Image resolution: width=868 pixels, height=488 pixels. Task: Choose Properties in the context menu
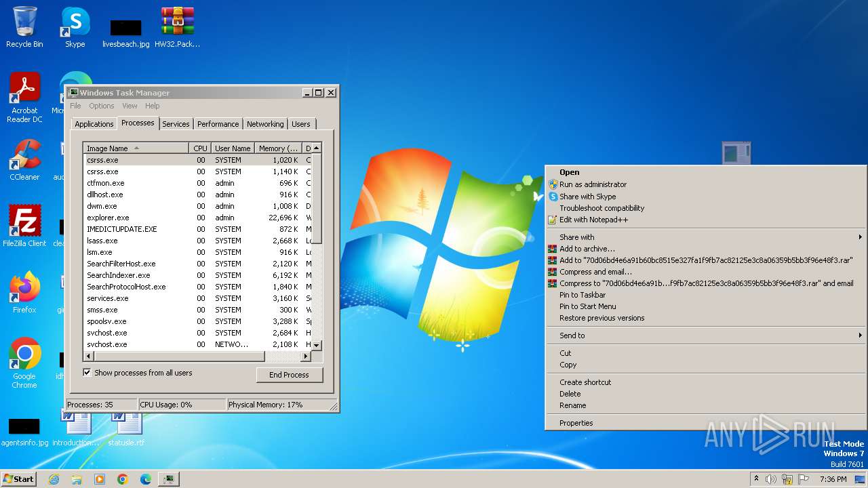click(x=706, y=423)
